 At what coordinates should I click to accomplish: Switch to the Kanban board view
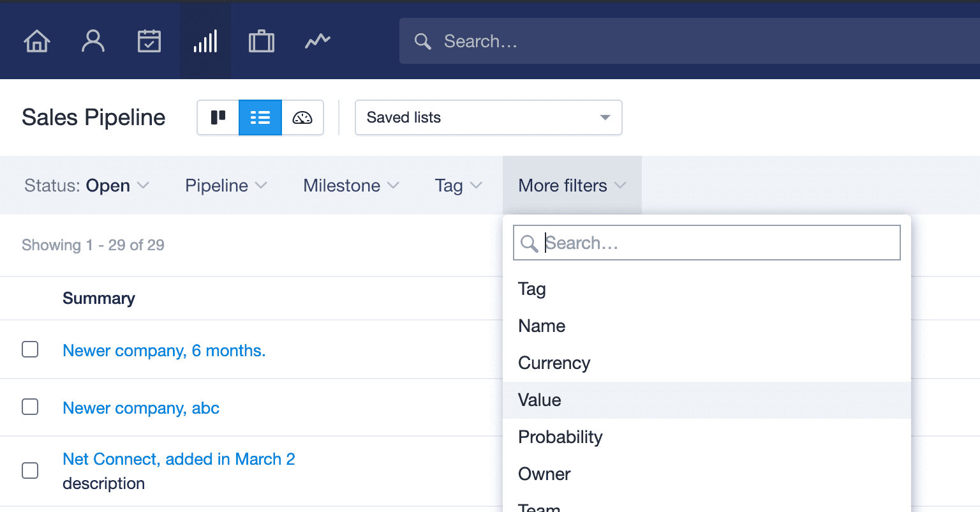[x=218, y=117]
